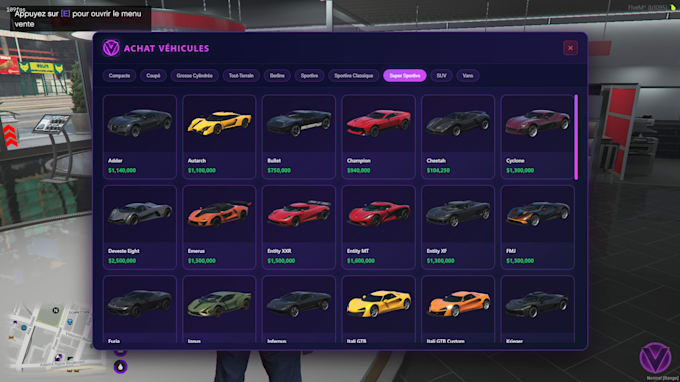This screenshot has width=680, height=382.
Task: Click the Cyclone price text
Action: pyautogui.click(x=520, y=170)
